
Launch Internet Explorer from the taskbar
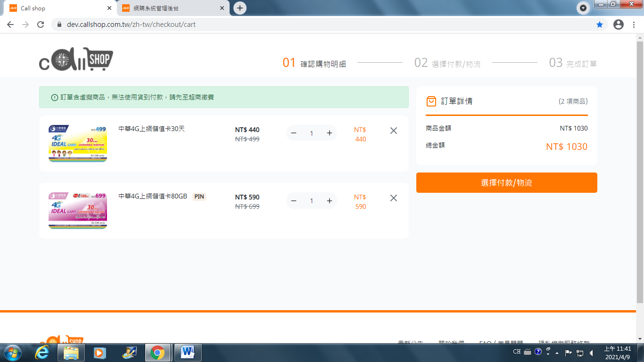coord(42,353)
